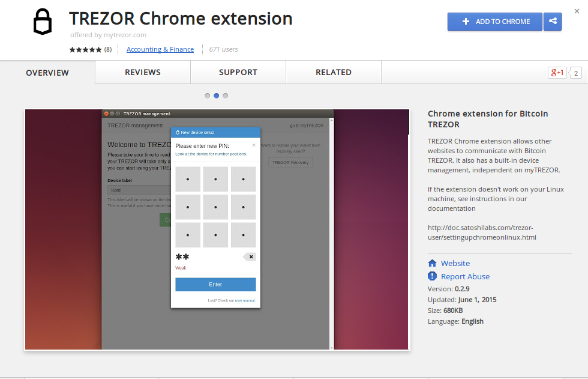Screen dimensions: 588x379
Task: Switch to the Reviews tab
Action: coord(143,73)
